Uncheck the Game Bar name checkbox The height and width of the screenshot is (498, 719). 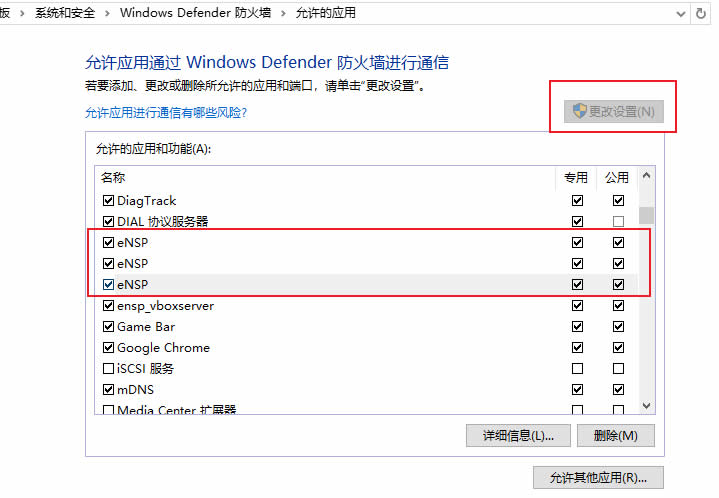click(108, 326)
